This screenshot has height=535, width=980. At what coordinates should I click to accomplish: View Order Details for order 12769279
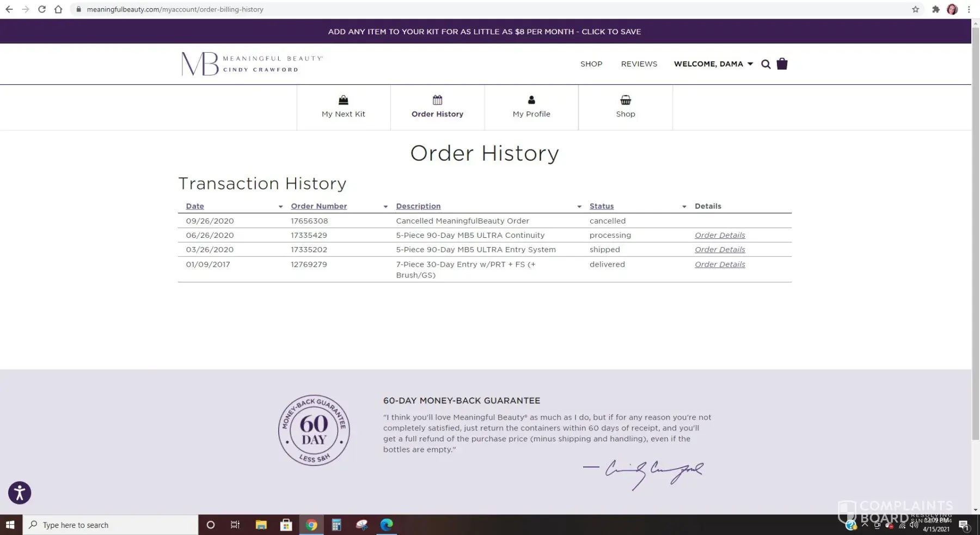pos(720,265)
